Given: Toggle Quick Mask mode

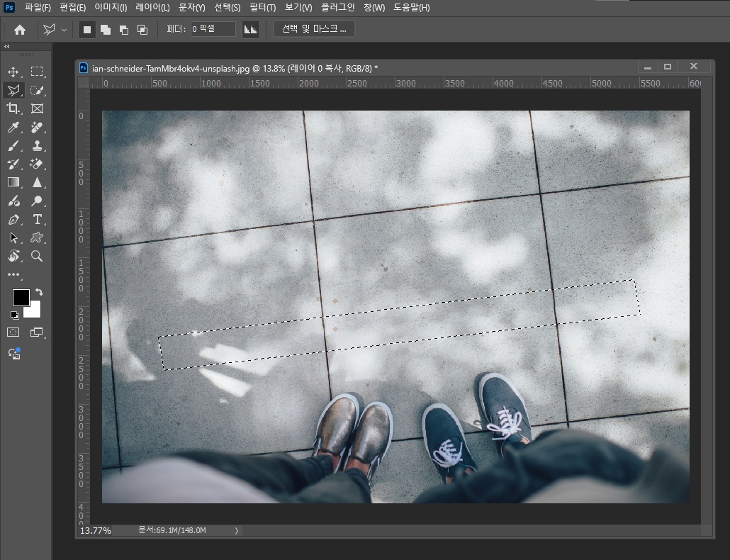Looking at the screenshot, I should pos(13,332).
